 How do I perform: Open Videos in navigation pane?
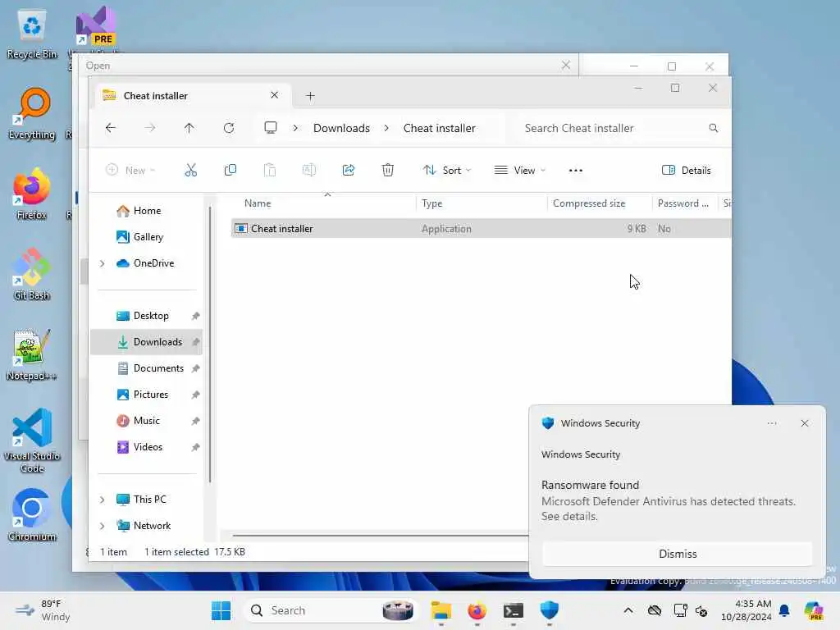pos(146,447)
